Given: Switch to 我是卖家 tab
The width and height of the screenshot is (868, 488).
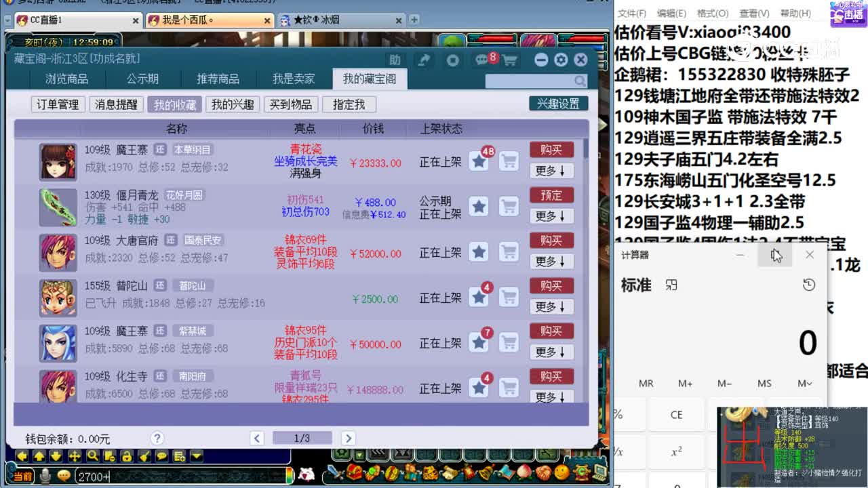Looking at the screenshot, I should click(294, 79).
